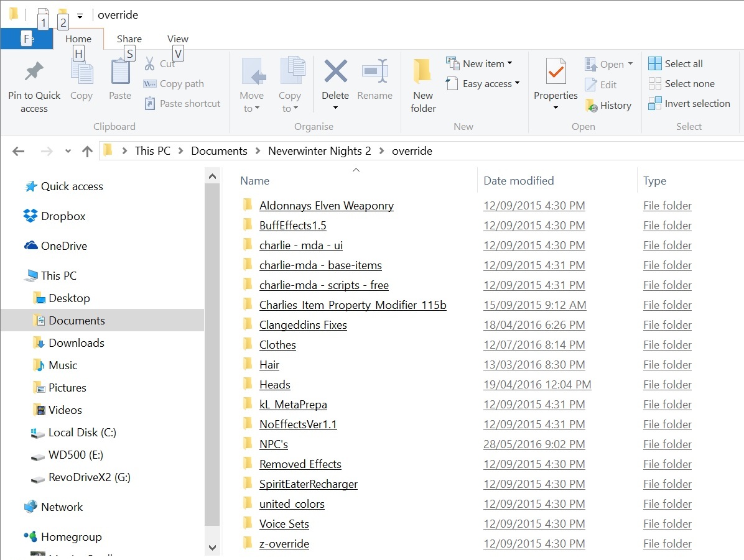Select the Charlies_Item_Property_Modifier_115b folder

point(353,305)
